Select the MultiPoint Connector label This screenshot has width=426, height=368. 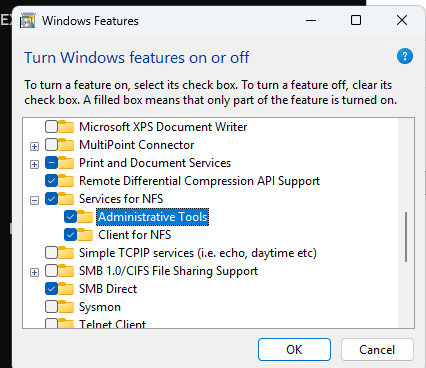pos(137,145)
